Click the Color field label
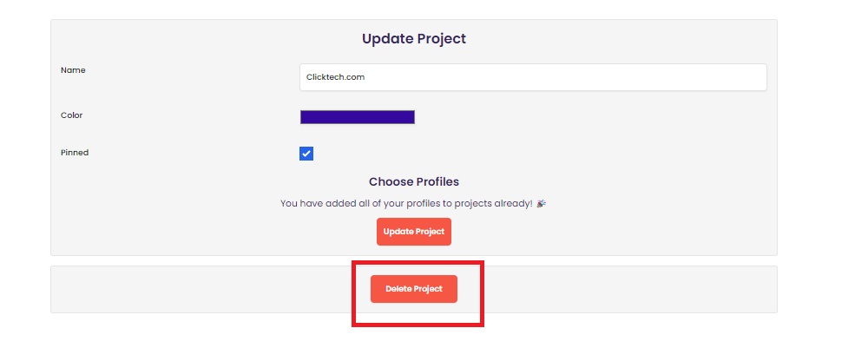This screenshot has height=361, width=868. point(71,115)
